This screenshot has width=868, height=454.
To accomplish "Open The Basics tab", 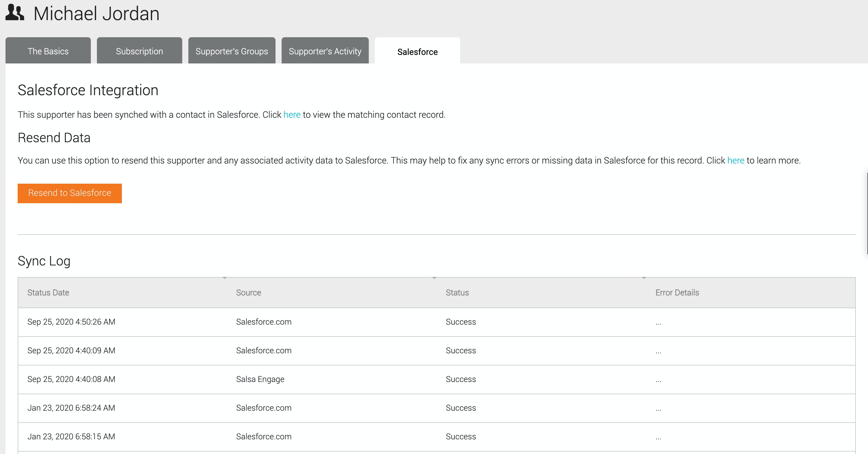I will click(x=48, y=51).
